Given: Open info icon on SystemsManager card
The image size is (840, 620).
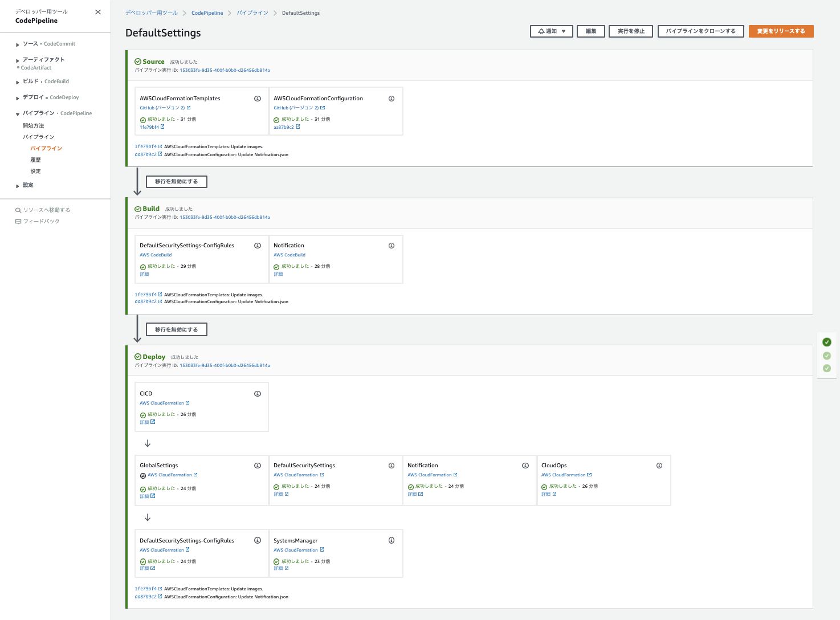Looking at the screenshot, I should pos(392,540).
